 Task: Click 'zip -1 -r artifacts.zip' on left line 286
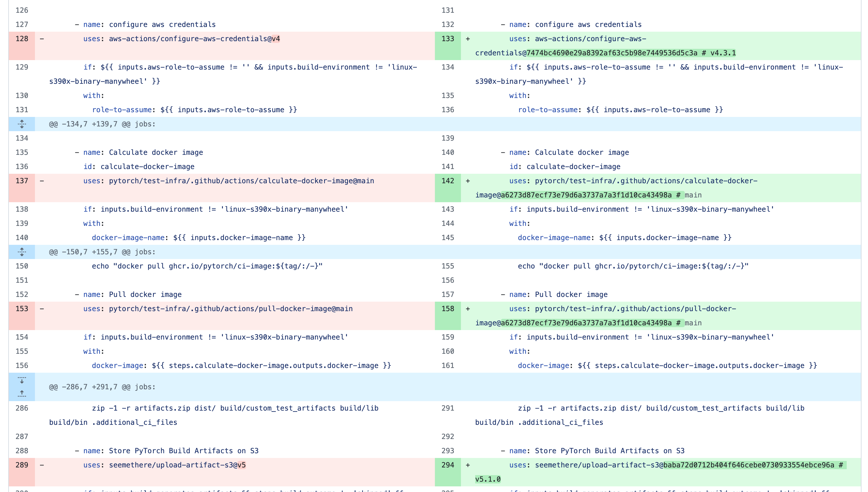pos(141,408)
